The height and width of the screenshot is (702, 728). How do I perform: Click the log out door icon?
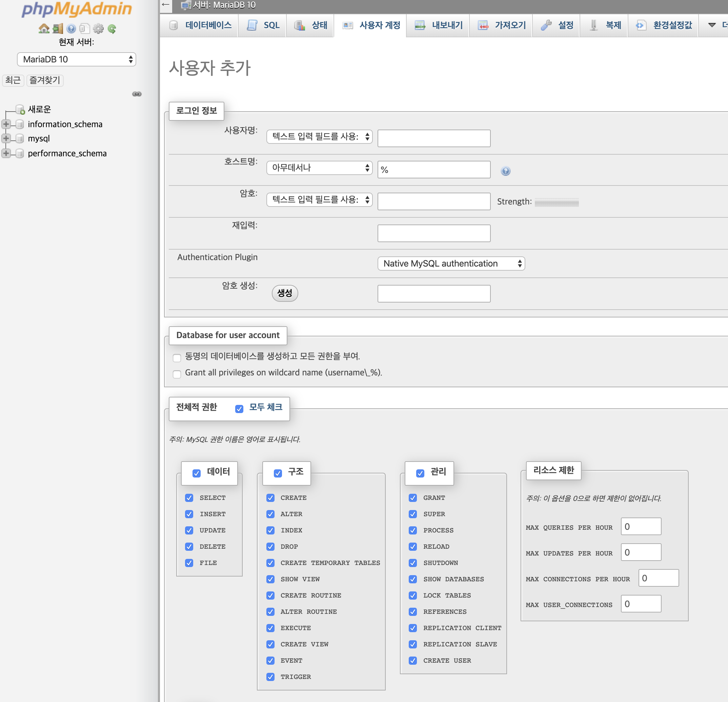point(58,28)
